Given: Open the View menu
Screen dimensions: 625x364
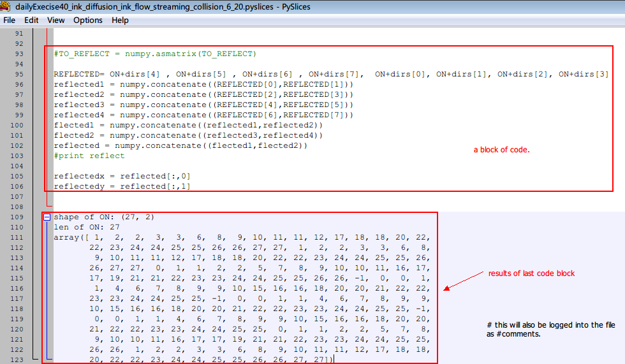Looking at the screenshot, I should 56,20.
